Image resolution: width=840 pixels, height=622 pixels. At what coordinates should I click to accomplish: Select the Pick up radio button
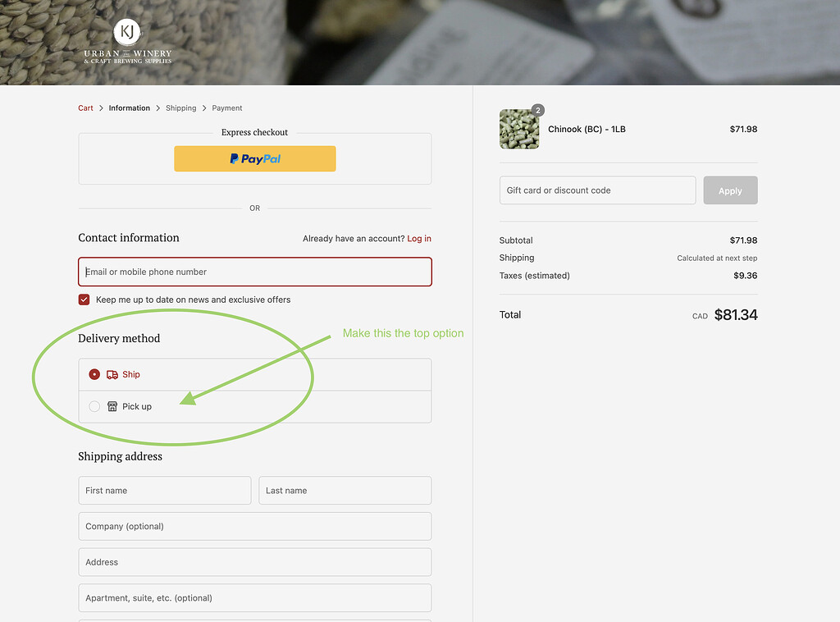coord(94,407)
